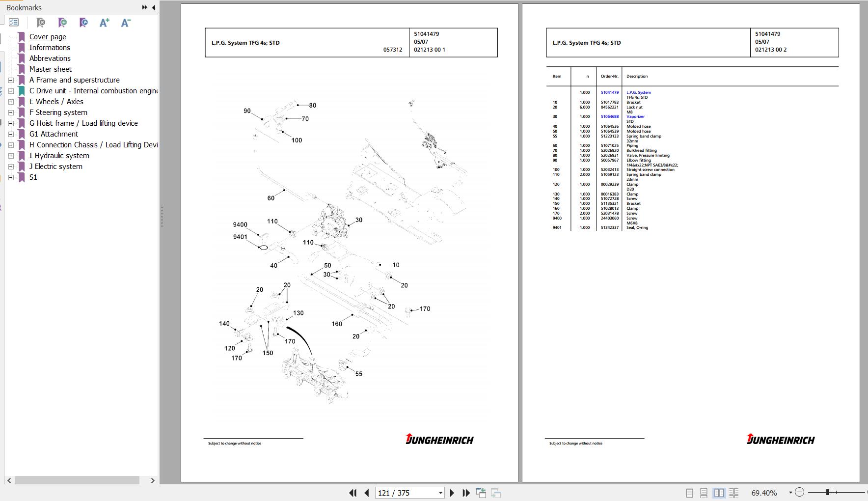Click the previous view icon
The height and width of the screenshot is (501, 868).
point(481,493)
